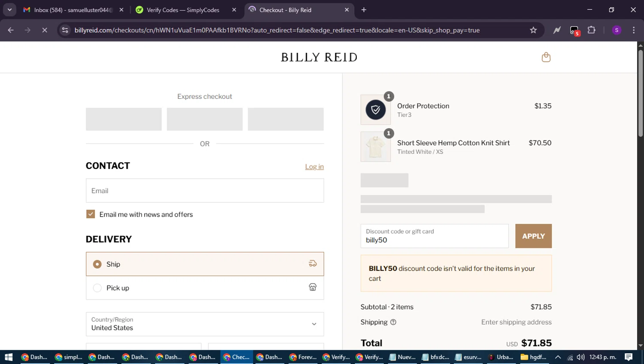Click the store icon in Pick up row
The height and width of the screenshot is (364, 644).
pos(313,288)
